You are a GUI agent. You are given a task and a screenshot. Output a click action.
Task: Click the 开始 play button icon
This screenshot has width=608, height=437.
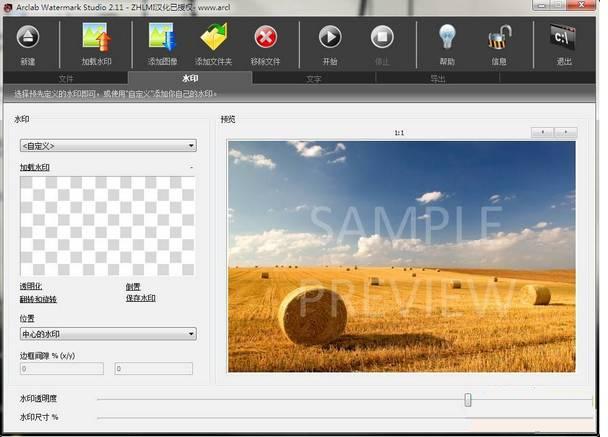tap(330, 37)
